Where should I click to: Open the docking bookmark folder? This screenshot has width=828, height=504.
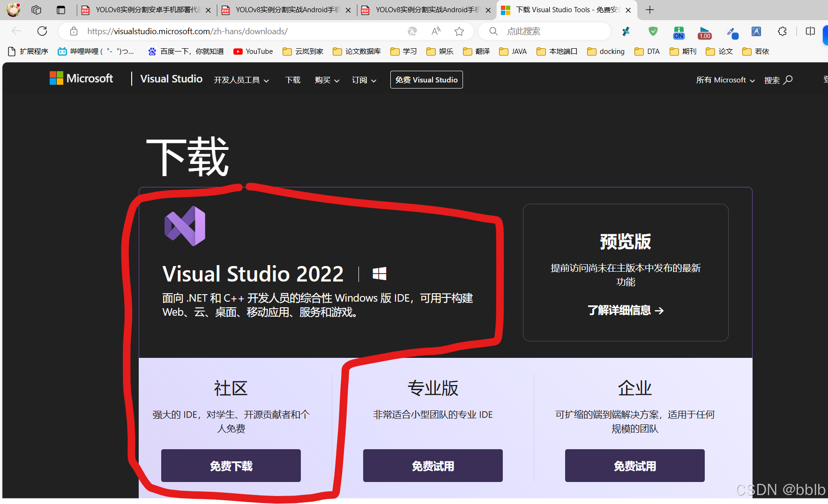coord(606,52)
